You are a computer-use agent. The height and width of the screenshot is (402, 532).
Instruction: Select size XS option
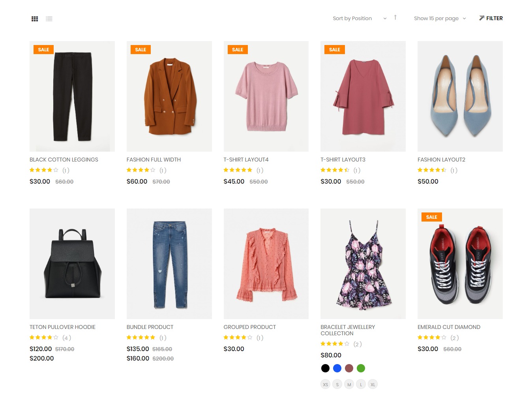coord(325,384)
